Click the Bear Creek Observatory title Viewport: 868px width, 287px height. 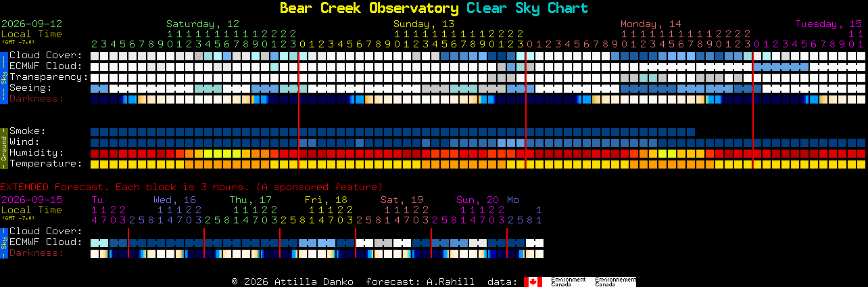coord(368,8)
